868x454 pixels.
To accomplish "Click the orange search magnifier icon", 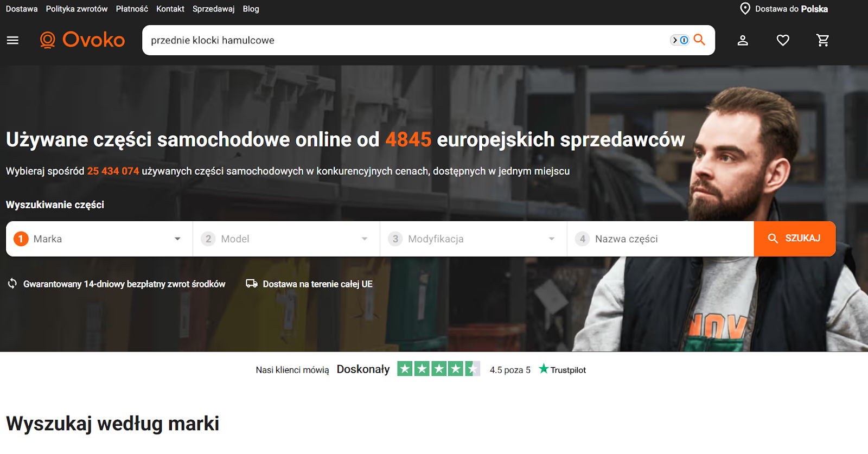I will coord(699,40).
